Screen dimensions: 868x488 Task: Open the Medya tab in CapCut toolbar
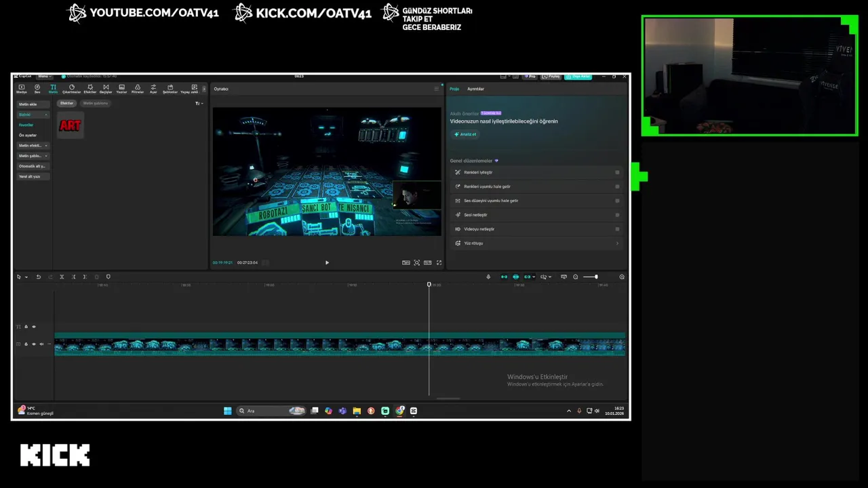pyautogui.click(x=21, y=89)
